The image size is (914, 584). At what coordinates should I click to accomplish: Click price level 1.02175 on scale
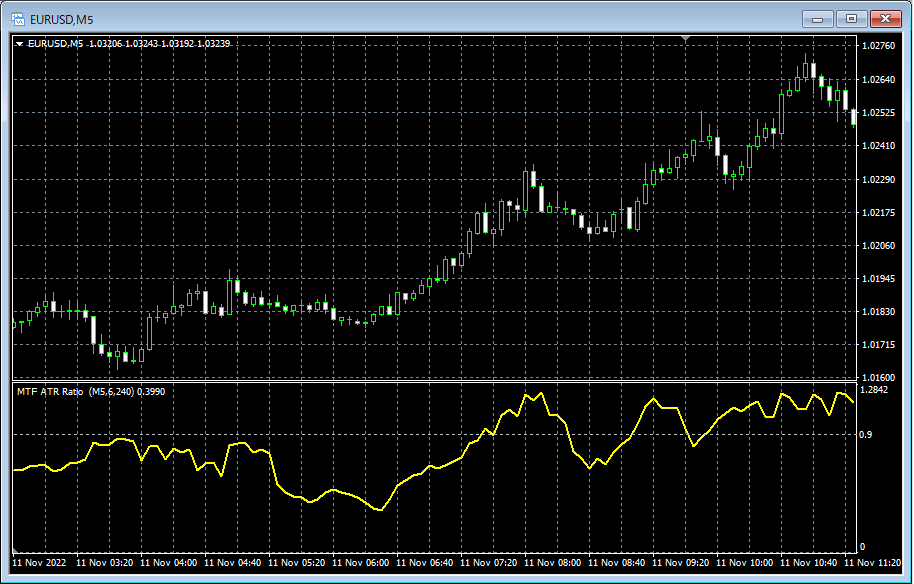click(x=878, y=213)
